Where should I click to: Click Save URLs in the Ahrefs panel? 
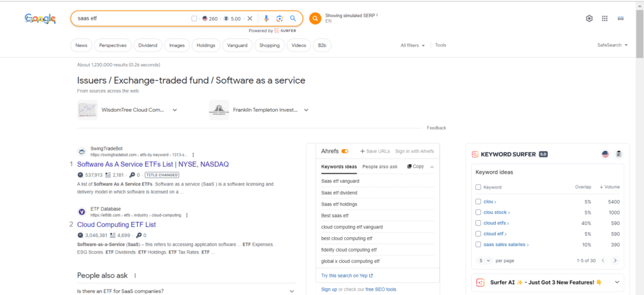tap(375, 151)
